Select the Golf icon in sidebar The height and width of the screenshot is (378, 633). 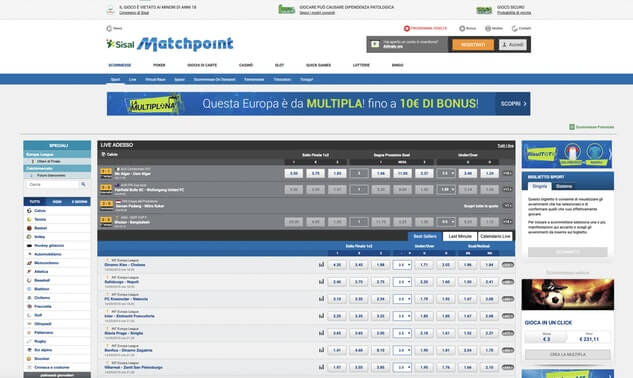coord(29,315)
